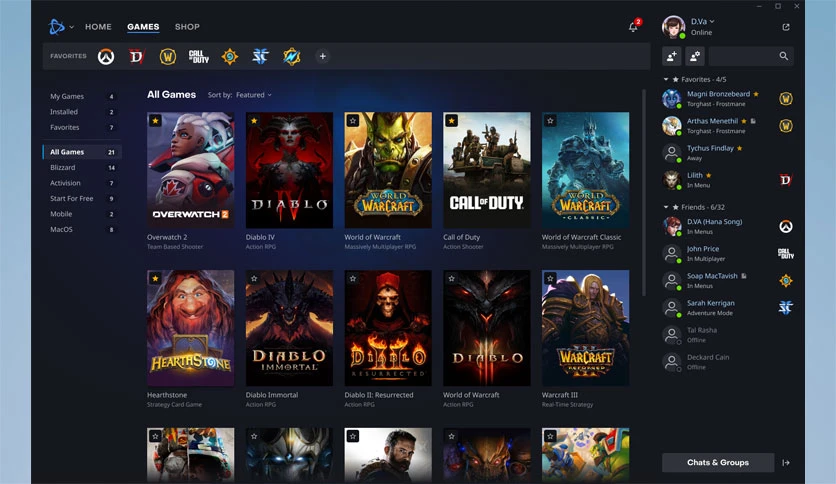Click Overwatch icon beside D.VA (Hana Song)
836x484 pixels.
(785, 227)
